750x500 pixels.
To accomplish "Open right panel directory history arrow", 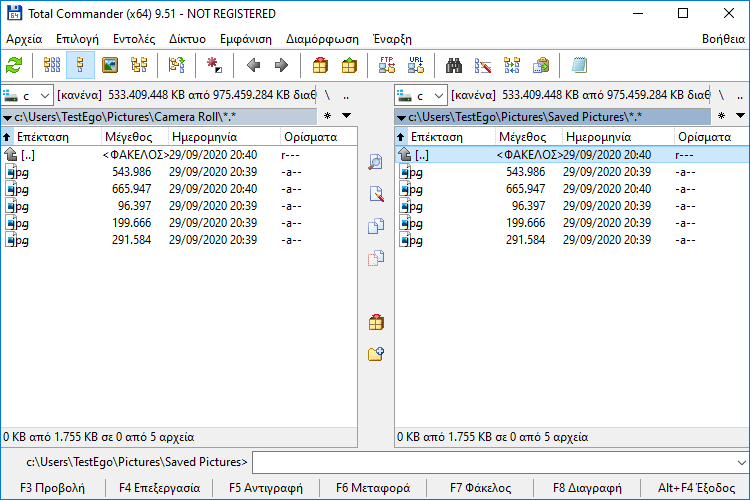I will coord(740,115).
